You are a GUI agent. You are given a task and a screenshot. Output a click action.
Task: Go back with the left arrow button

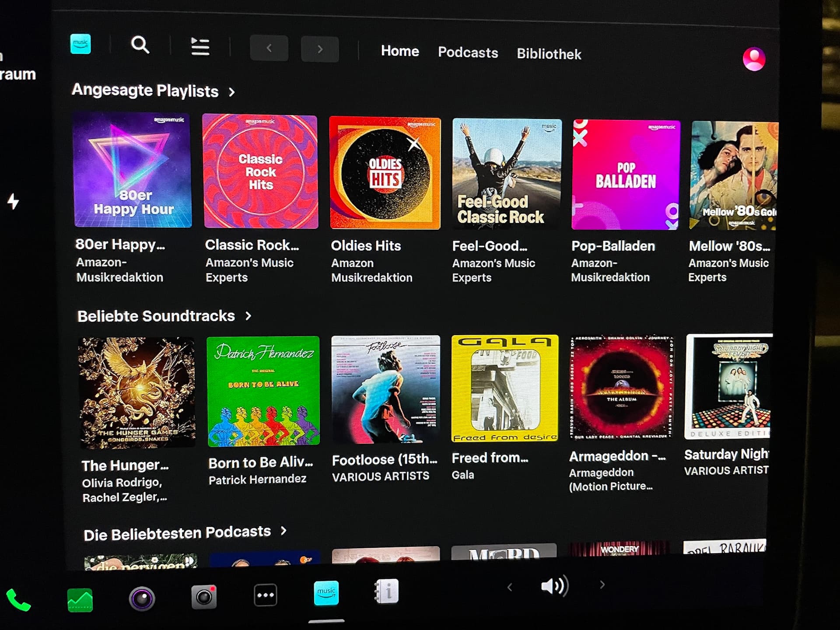click(269, 48)
